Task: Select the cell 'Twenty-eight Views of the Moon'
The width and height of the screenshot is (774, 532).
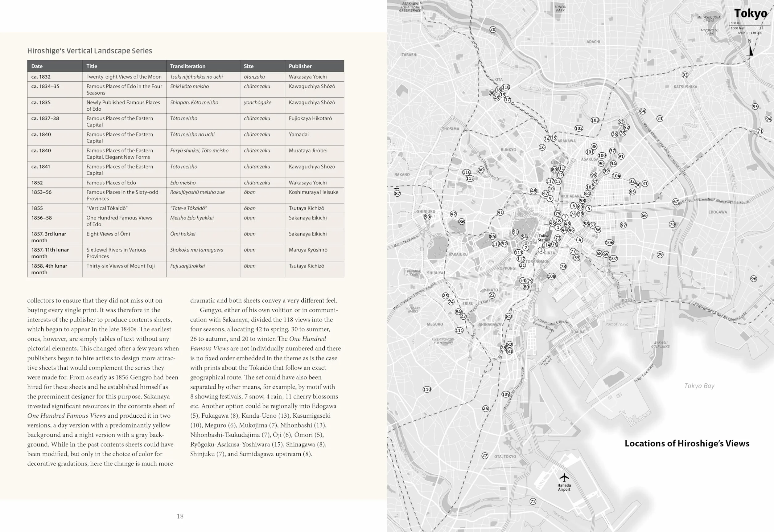Action: [x=124, y=77]
